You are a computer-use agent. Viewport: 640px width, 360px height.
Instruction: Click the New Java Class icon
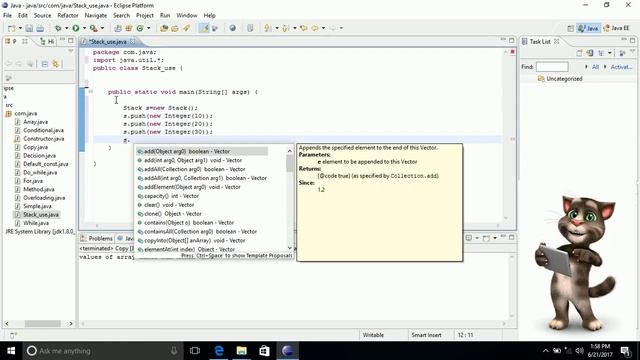(x=140, y=28)
